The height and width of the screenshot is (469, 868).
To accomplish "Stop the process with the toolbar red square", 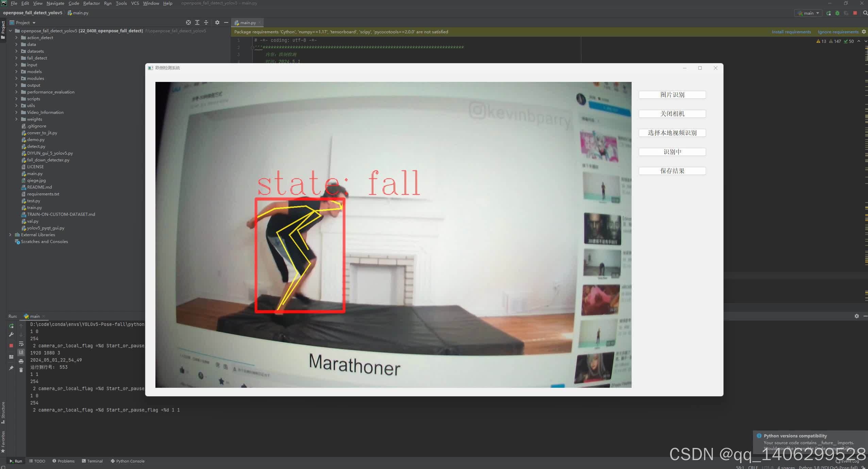I will click(x=855, y=13).
